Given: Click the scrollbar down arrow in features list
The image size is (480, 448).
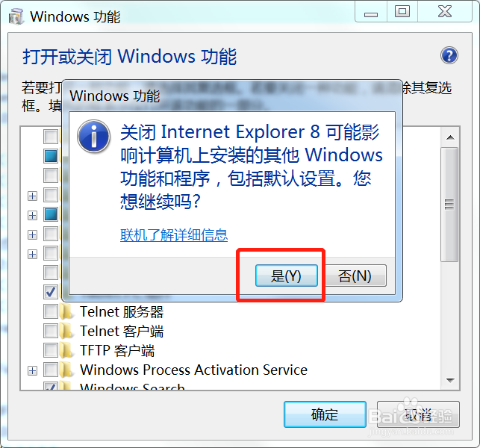Looking at the screenshot, I should coord(450,380).
